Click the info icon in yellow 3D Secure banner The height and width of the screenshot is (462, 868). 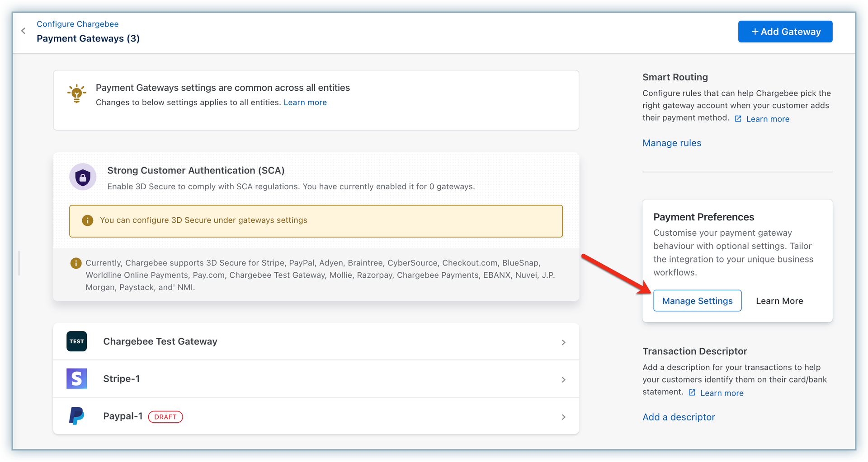87,220
